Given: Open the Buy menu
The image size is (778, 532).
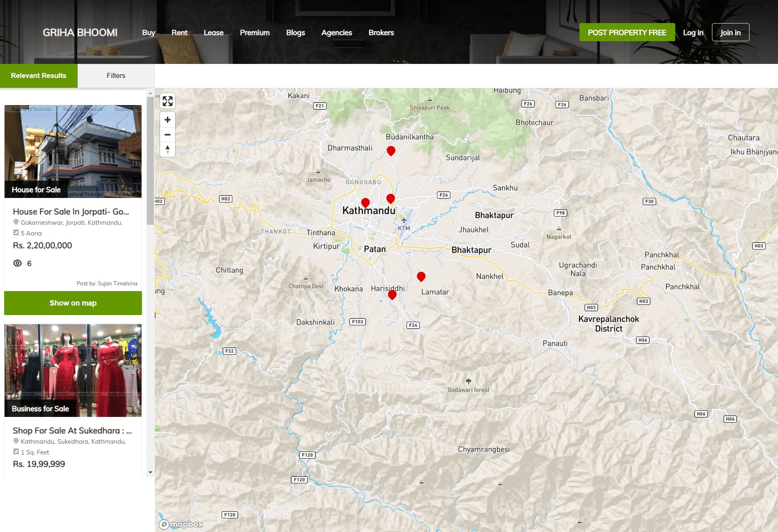Looking at the screenshot, I should (149, 33).
